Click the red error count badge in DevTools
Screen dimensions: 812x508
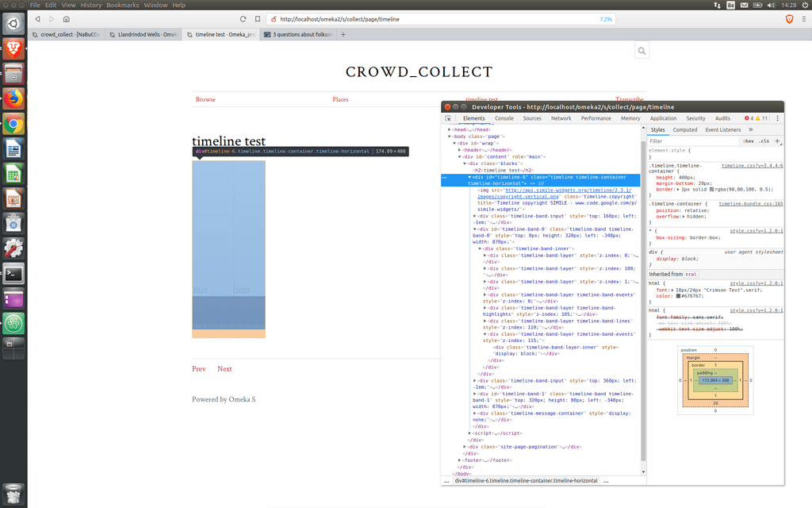pyautogui.click(x=749, y=117)
